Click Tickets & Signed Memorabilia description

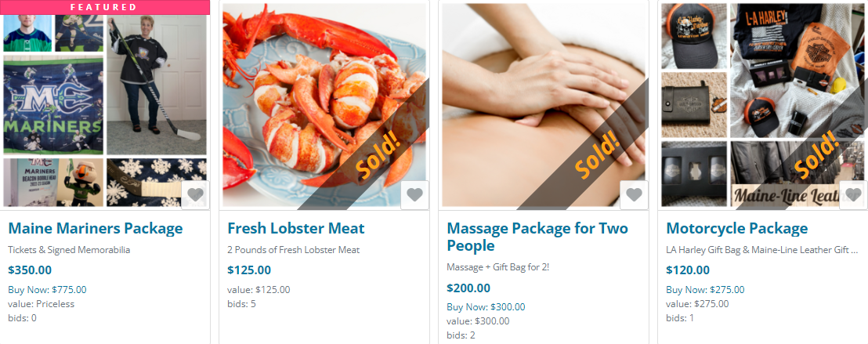click(x=69, y=250)
